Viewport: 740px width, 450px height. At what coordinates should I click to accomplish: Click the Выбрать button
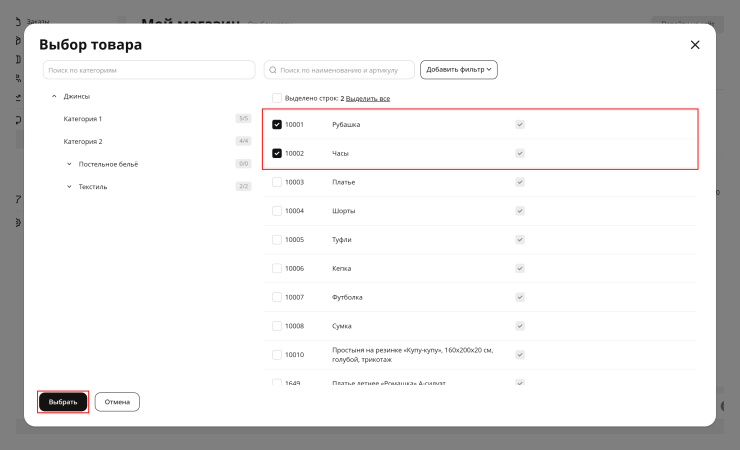[x=63, y=402]
